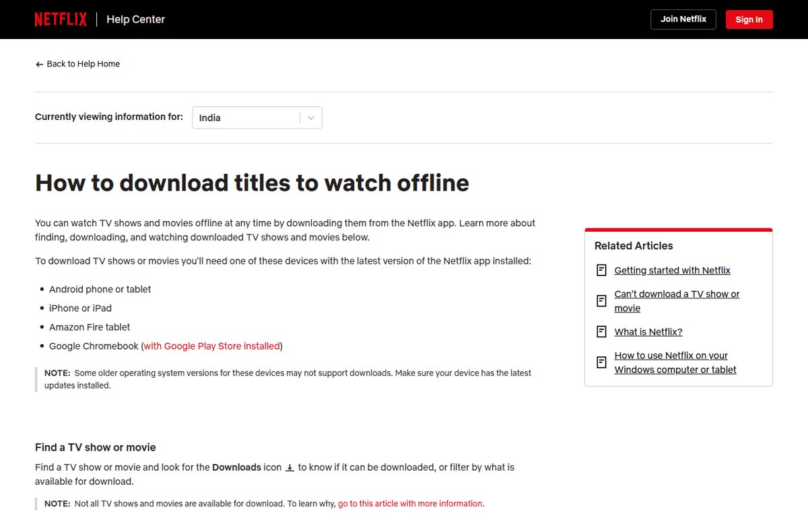Click 'Android phone or tablet' list item
This screenshot has width=808, height=532.
[x=100, y=290]
